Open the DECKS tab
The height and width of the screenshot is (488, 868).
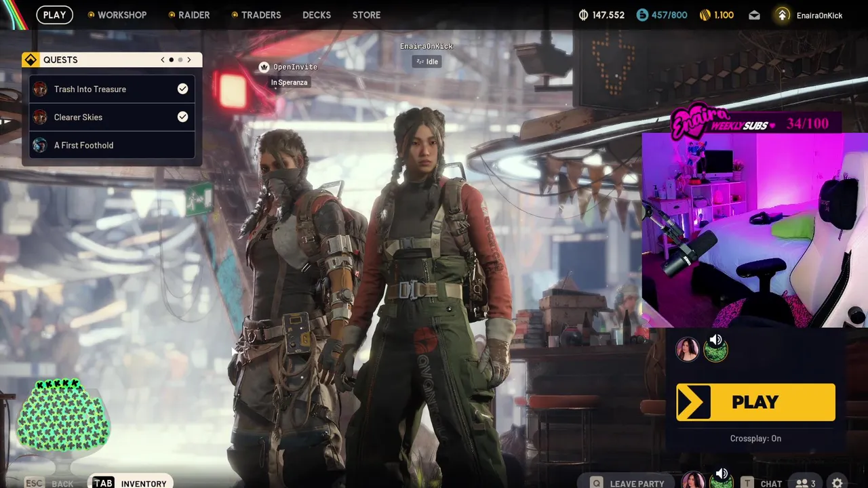[317, 15]
